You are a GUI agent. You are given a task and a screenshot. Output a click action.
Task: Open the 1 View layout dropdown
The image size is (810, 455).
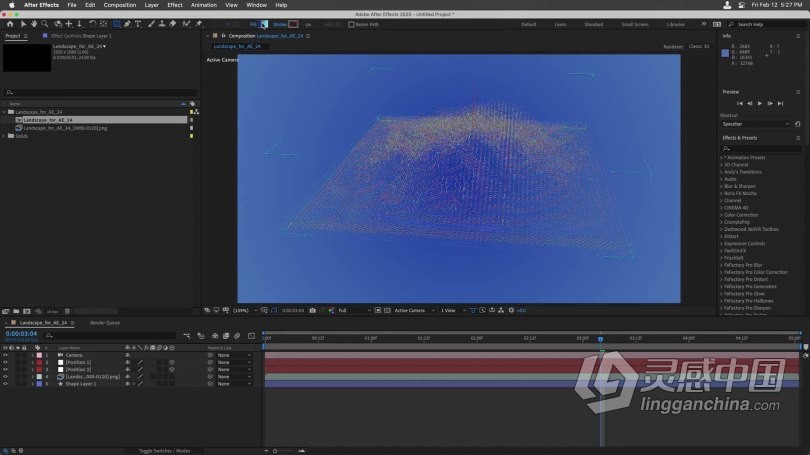pos(453,310)
